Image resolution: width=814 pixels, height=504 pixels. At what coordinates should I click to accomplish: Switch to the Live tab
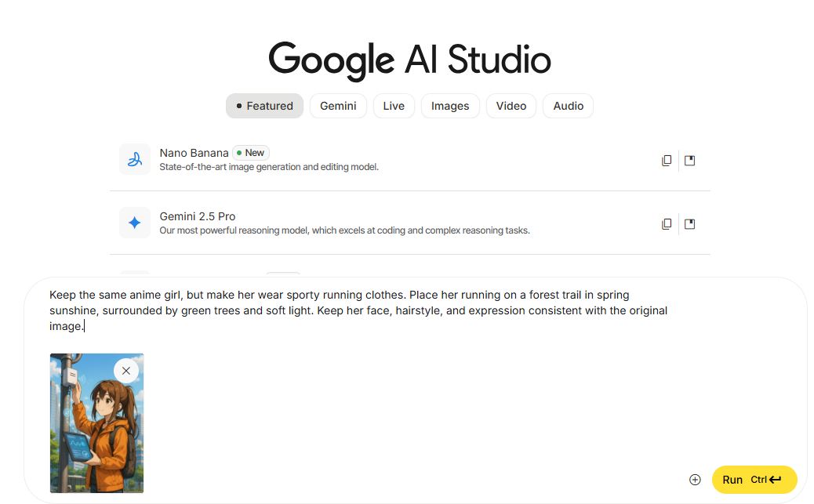[394, 106]
